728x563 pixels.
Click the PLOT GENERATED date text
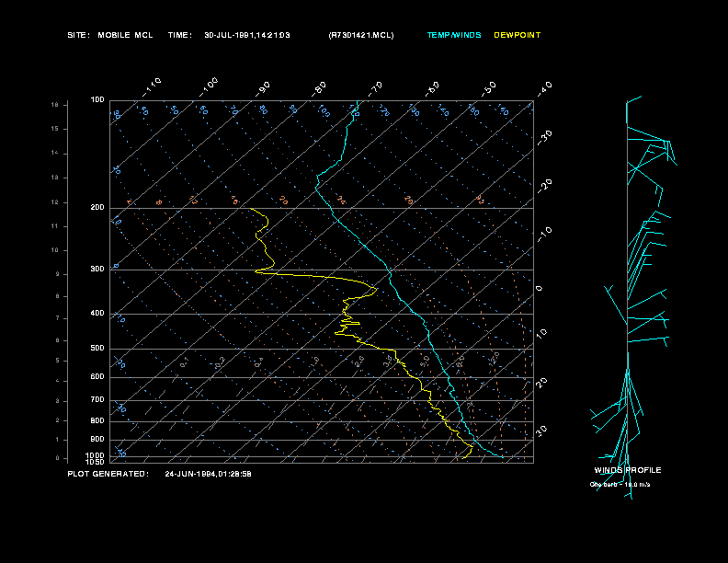[208, 474]
